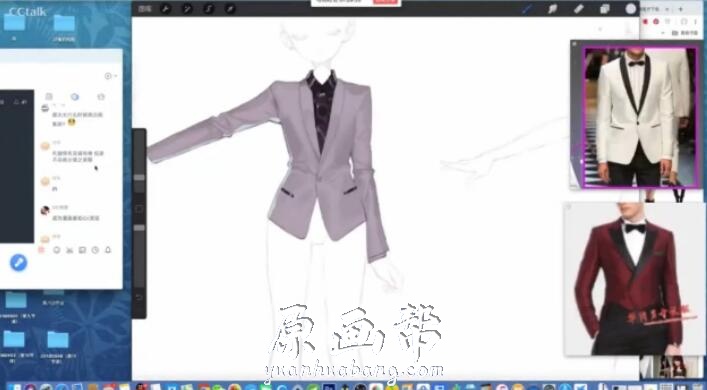707x390 pixels.
Task: Open the Procreate Actions wrench menu
Action: tap(165, 9)
